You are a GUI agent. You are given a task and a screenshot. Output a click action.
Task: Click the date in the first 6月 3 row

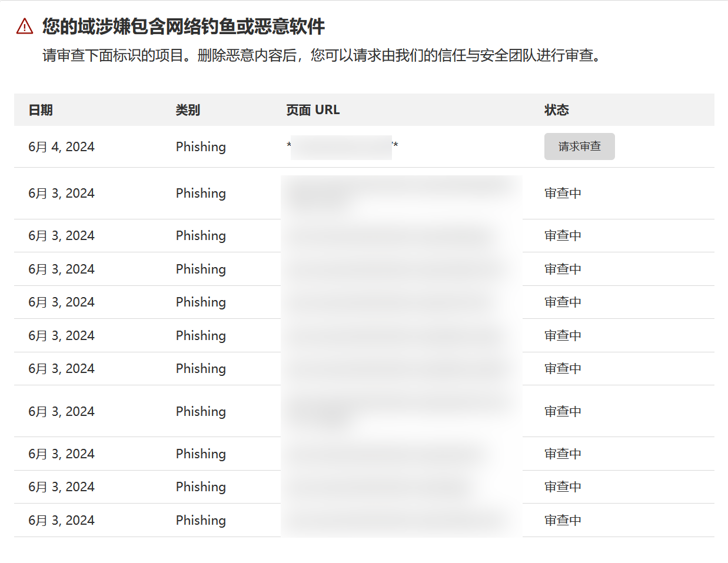[x=61, y=194]
